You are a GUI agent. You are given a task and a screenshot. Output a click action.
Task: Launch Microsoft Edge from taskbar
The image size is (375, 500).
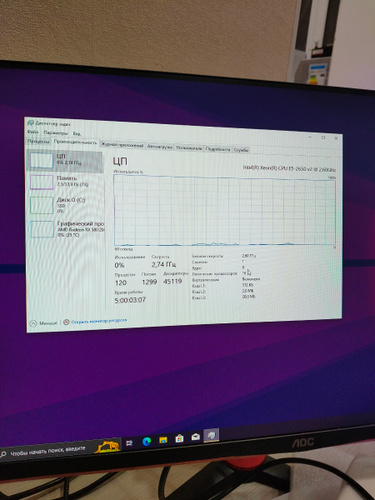click(x=146, y=441)
